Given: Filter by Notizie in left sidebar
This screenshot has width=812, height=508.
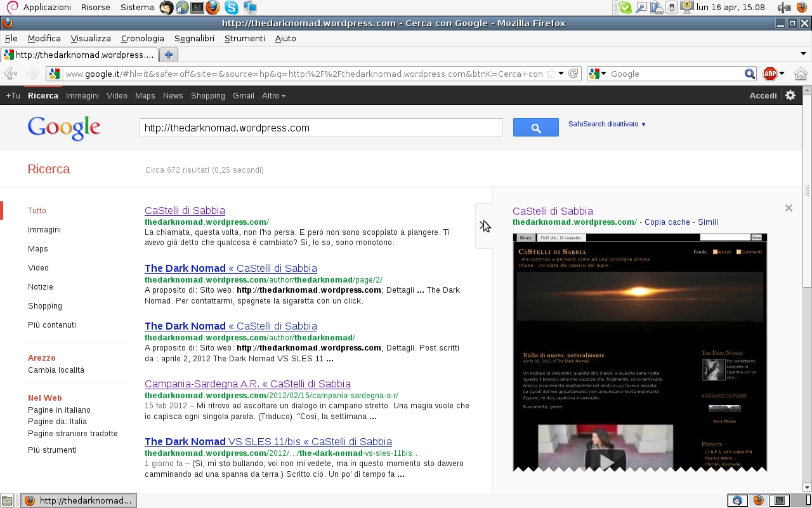Looking at the screenshot, I should [41, 286].
